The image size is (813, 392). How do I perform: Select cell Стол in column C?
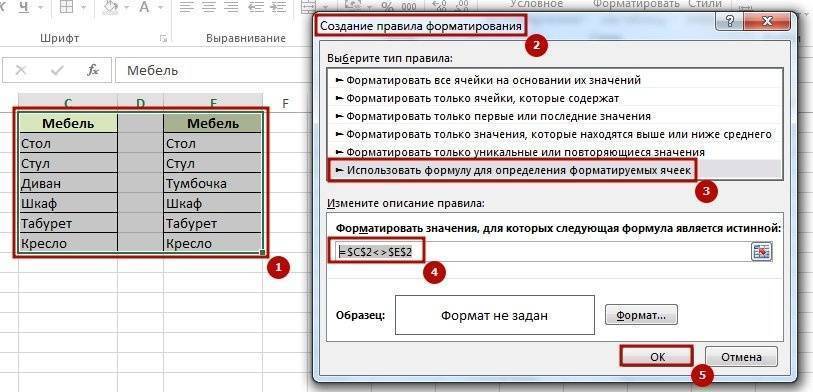point(68,143)
